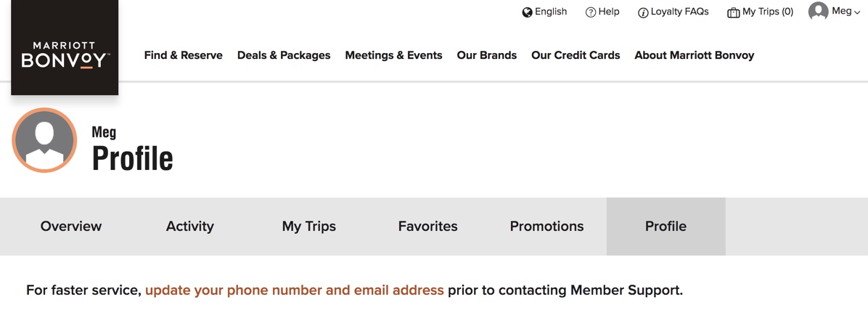Open the Our Credit Cards menu
The height and width of the screenshot is (329, 868).
point(576,55)
